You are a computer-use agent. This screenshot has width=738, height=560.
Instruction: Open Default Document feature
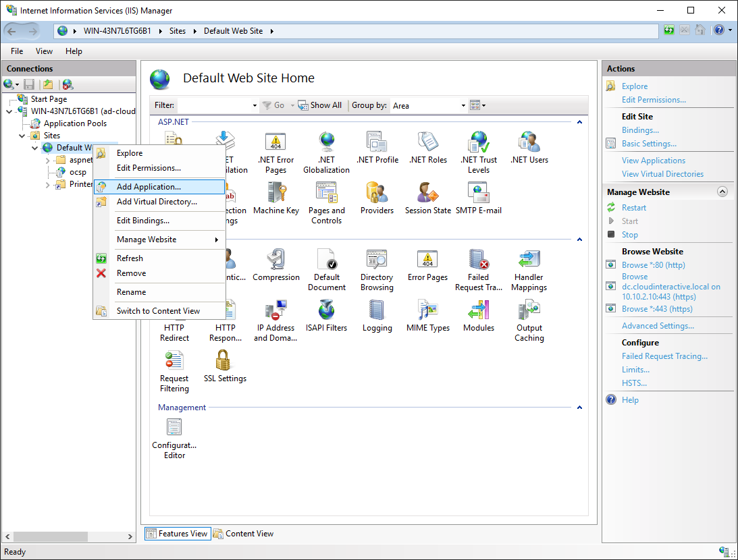(x=326, y=270)
